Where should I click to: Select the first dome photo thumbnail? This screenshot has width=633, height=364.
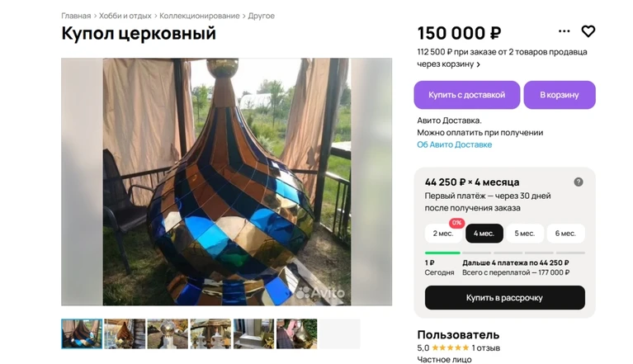point(82,333)
